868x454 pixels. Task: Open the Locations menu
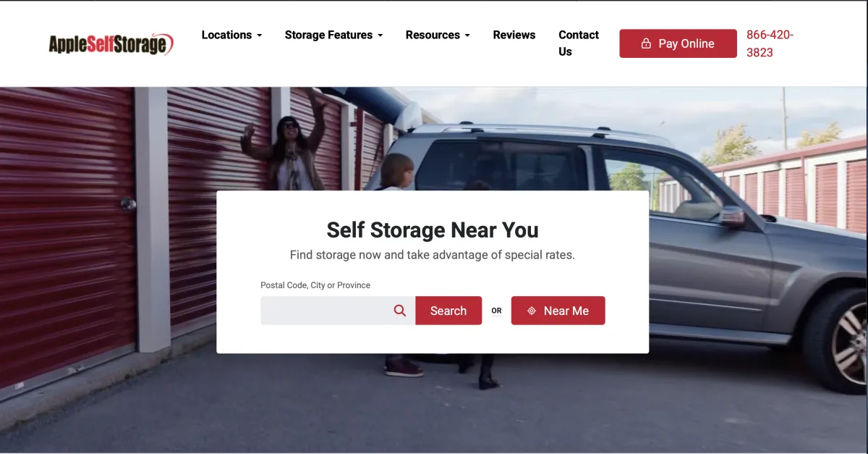click(x=231, y=35)
